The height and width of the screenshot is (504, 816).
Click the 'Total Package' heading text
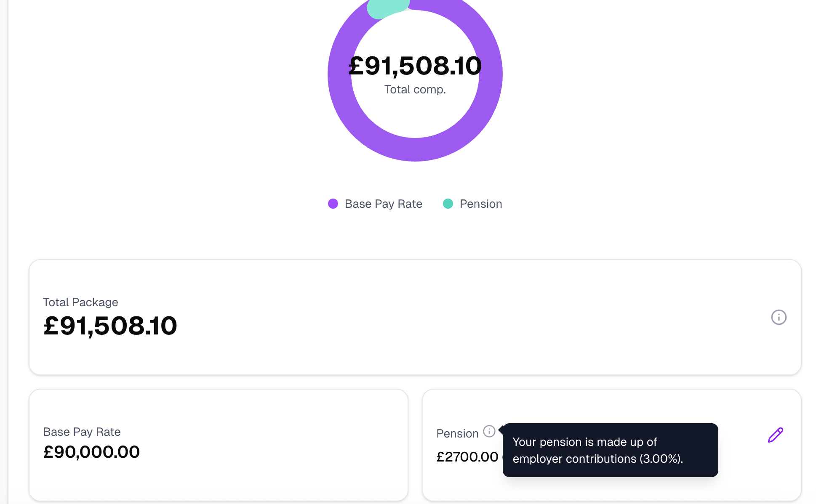[80, 302]
